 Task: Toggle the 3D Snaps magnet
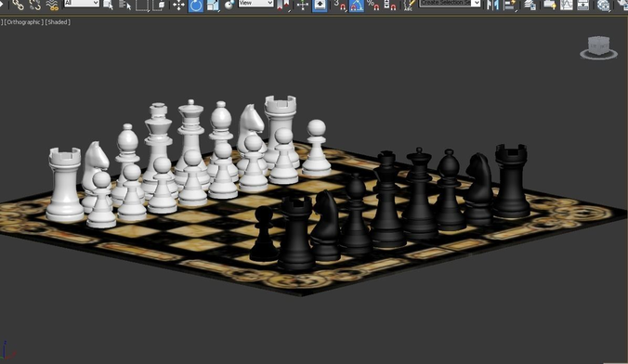(x=340, y=6)
